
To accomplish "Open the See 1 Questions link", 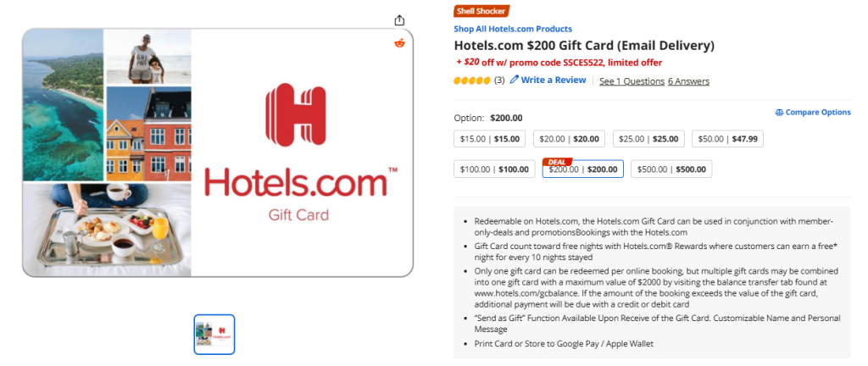I will pyautogui.click(x=631, y=81).
